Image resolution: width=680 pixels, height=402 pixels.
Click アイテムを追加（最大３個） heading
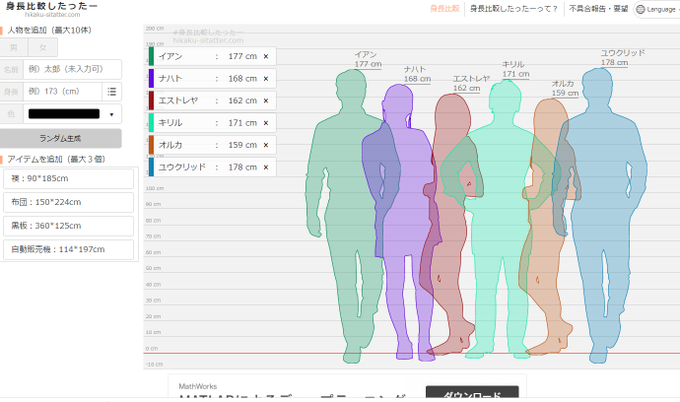(56, 159)
